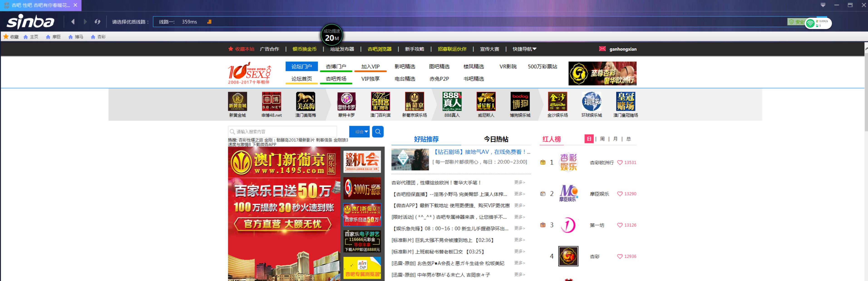Click the orange signal strength bars icon
Image resolution: width=868 pixels, height=281 pixels.
(209, 22)
